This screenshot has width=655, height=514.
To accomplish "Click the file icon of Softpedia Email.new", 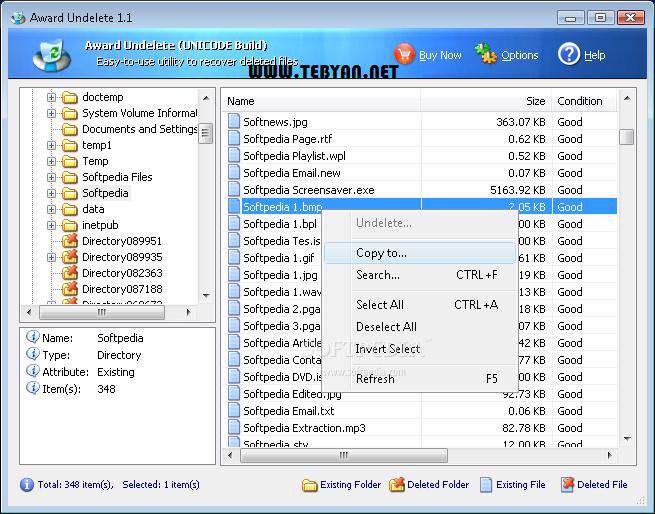I will point(234,172).
